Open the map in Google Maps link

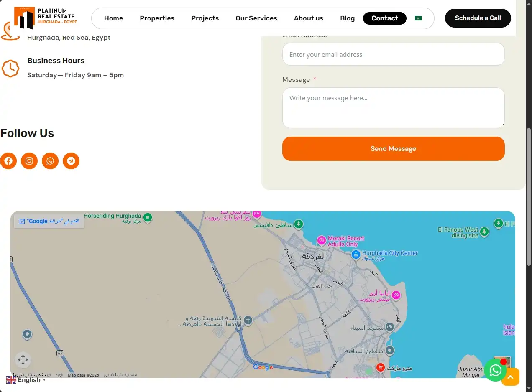coord(49,221)
